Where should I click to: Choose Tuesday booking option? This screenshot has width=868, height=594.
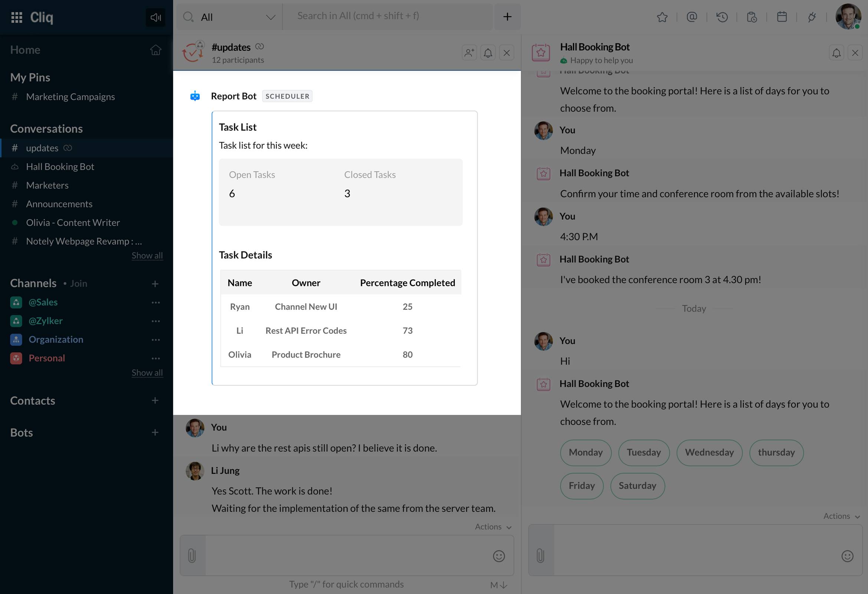pyautogui.click(x=644, y=453)
